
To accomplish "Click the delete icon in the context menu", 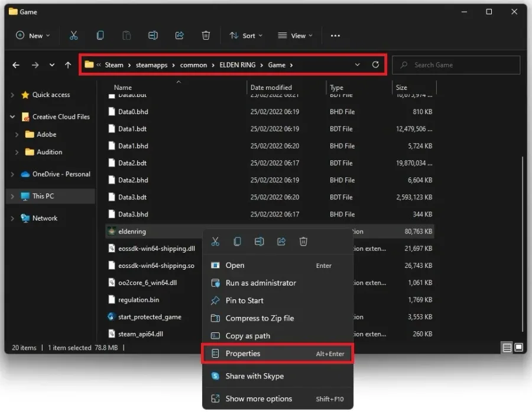I will [x=303, y=241].
